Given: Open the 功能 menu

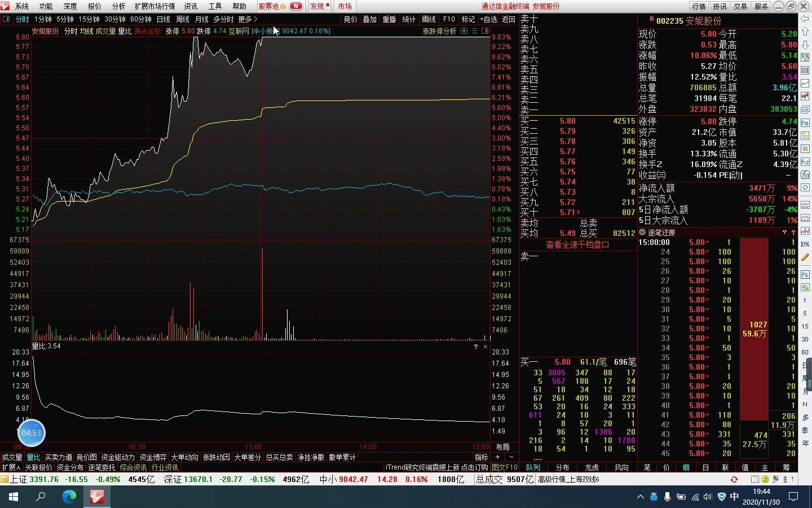Looking at the screenshot, I should tap(46, 6).
